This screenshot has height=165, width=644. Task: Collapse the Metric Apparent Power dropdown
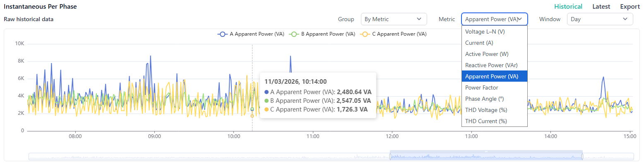click(x=495, y=19)
